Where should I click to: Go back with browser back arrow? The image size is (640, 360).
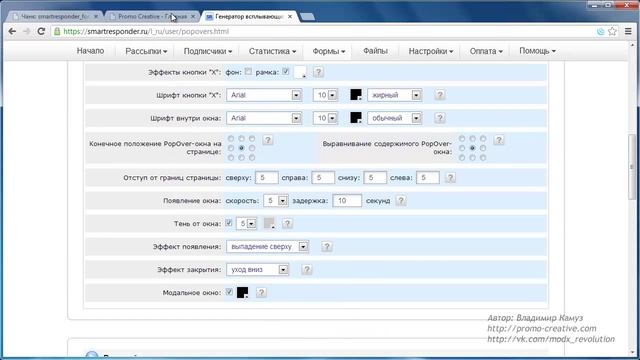pyautogui.click(x=12, y=31)
